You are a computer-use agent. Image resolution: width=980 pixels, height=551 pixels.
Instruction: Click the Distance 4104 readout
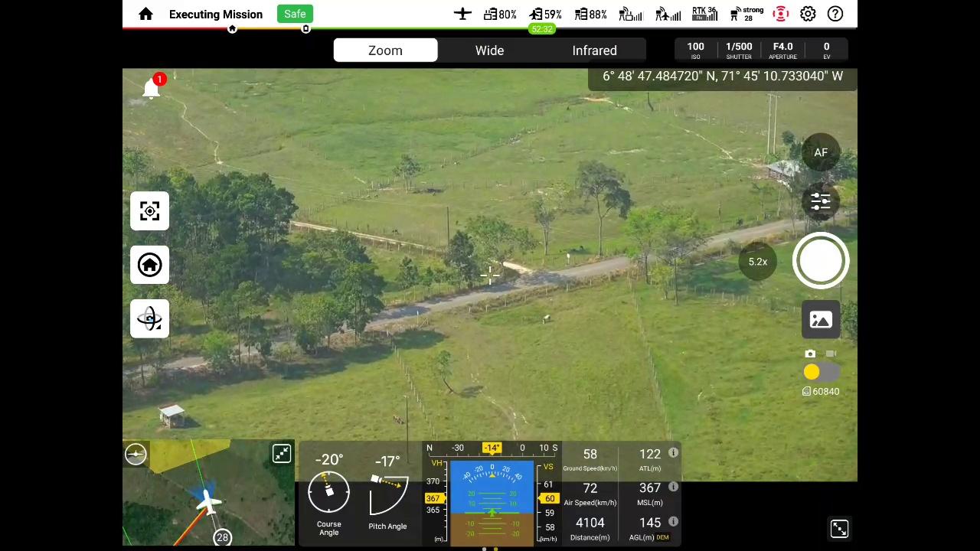click(x=590, y=528)
